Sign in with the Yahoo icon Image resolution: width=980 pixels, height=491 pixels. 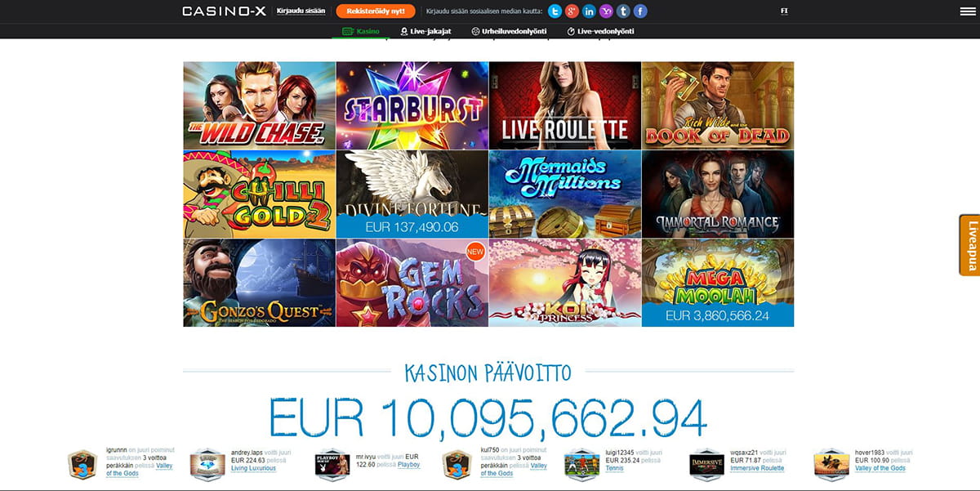(x=606, y=11)
